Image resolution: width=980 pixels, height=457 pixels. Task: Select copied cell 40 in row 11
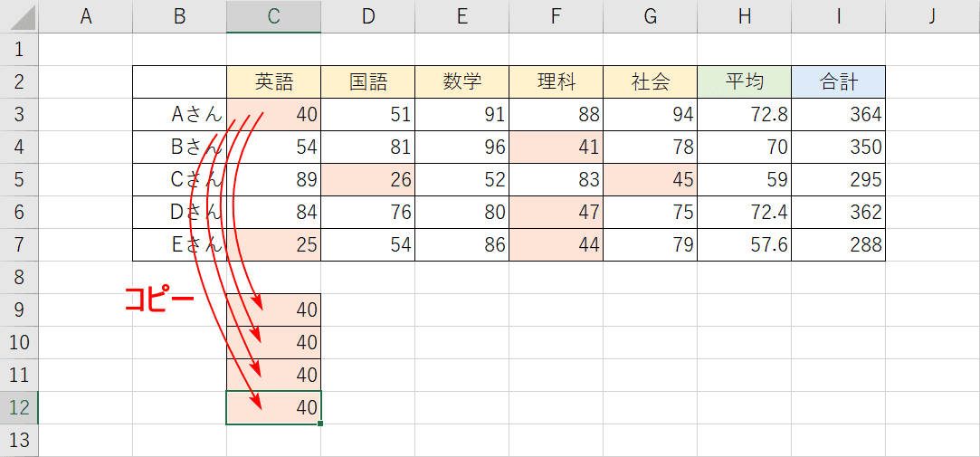click(274, 376)
